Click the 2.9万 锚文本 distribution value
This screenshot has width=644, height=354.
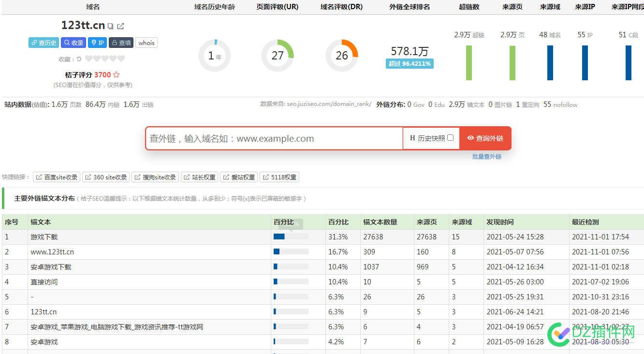click(x=467, y=104)
